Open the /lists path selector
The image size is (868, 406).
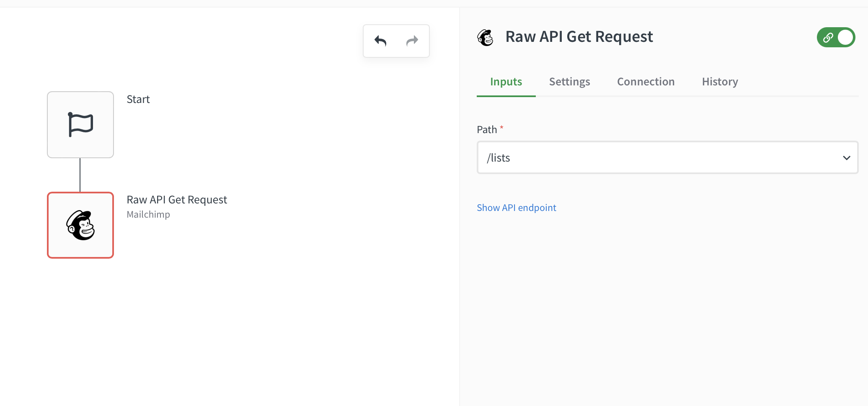654,158
